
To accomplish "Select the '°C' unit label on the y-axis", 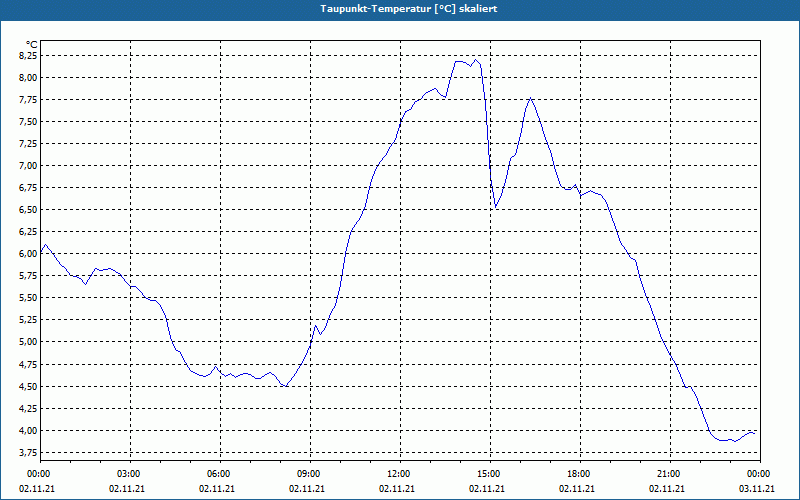I will coord(31,45).
